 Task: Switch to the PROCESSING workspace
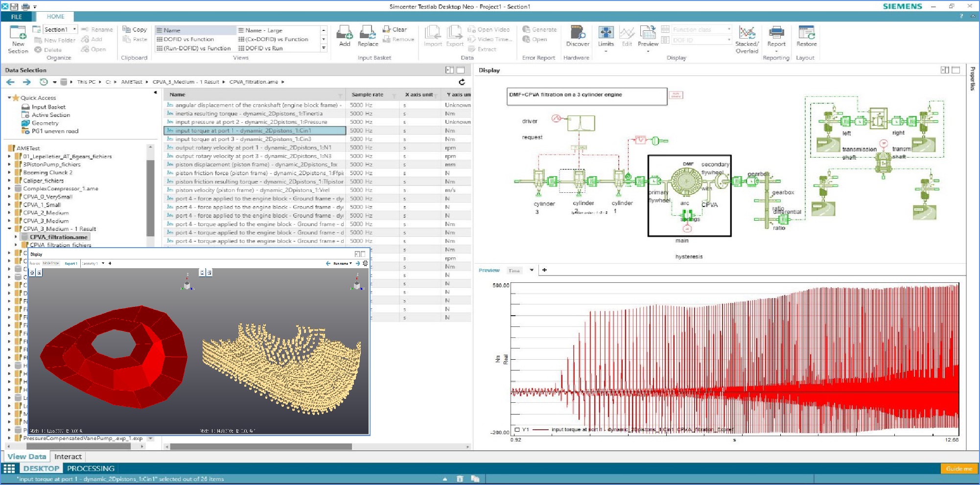[x=91, y=468]
